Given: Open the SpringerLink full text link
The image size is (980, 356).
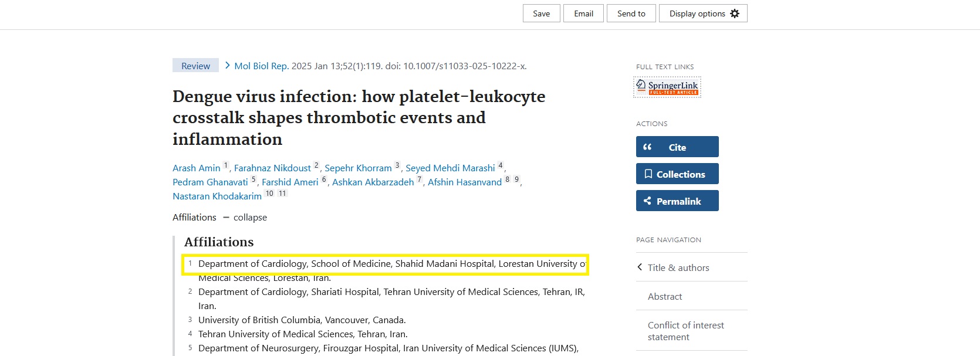Looking at the screenshot, I should click(x=667, y=87).
